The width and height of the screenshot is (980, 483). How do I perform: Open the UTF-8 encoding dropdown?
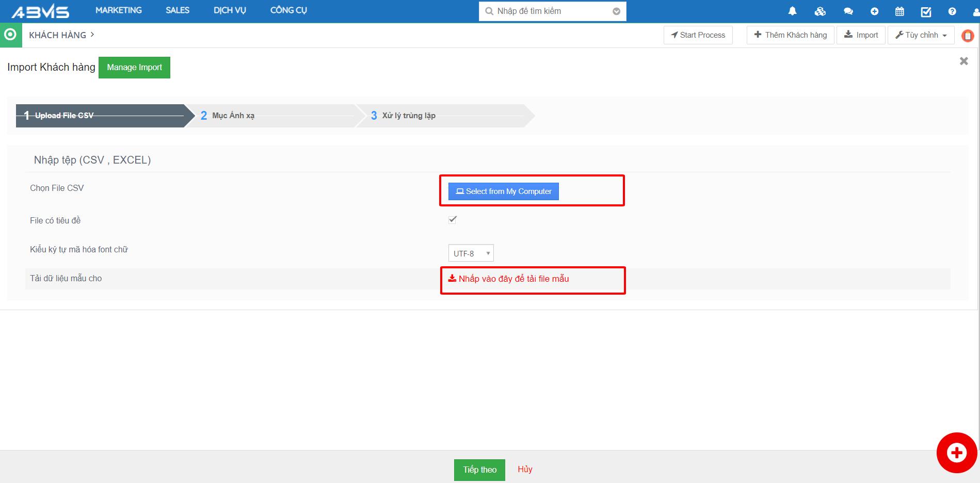tap(471, 253)
